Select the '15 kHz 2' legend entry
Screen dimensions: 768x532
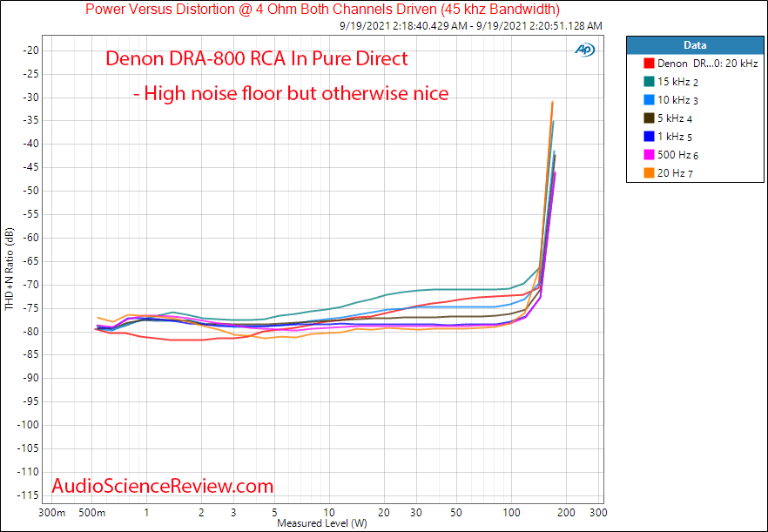pyautogui.click(x=671, y=82)
